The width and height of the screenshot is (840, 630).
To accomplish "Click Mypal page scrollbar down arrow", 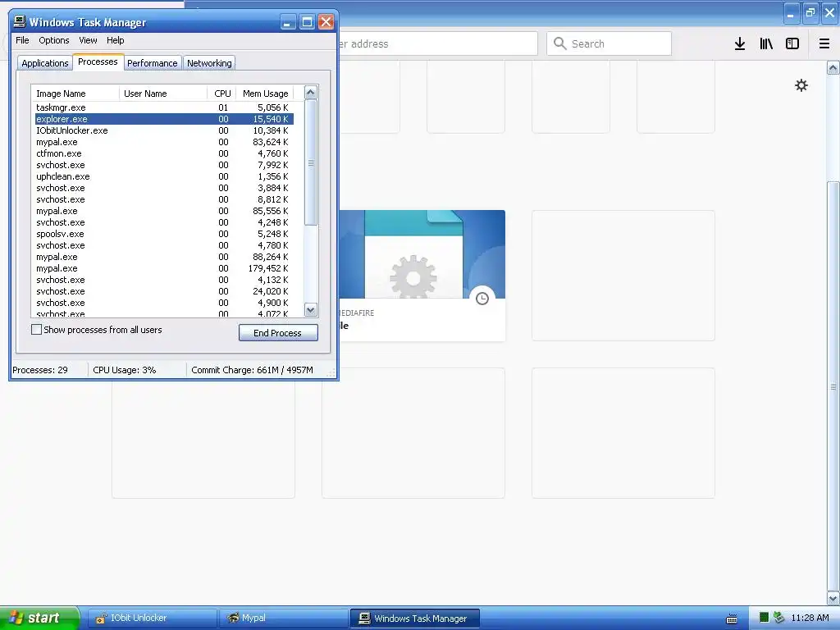I will tap(833, 598).
